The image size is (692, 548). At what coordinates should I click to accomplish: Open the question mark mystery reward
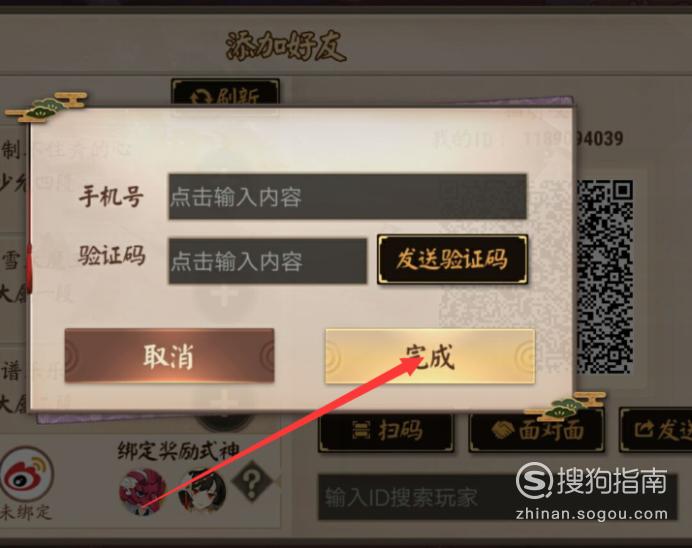[252, 481]
